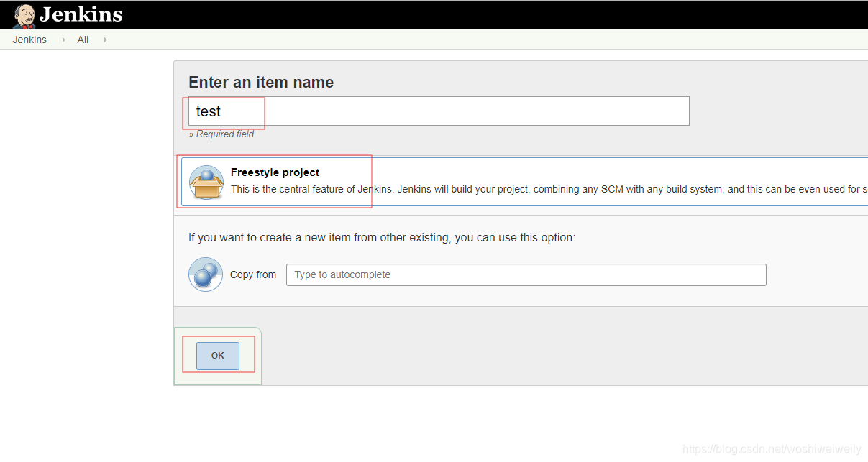Choose the Freestyle project title
The width and height of the screenshot is (868, 462).
pyautogui.click(x=275, y=172)
